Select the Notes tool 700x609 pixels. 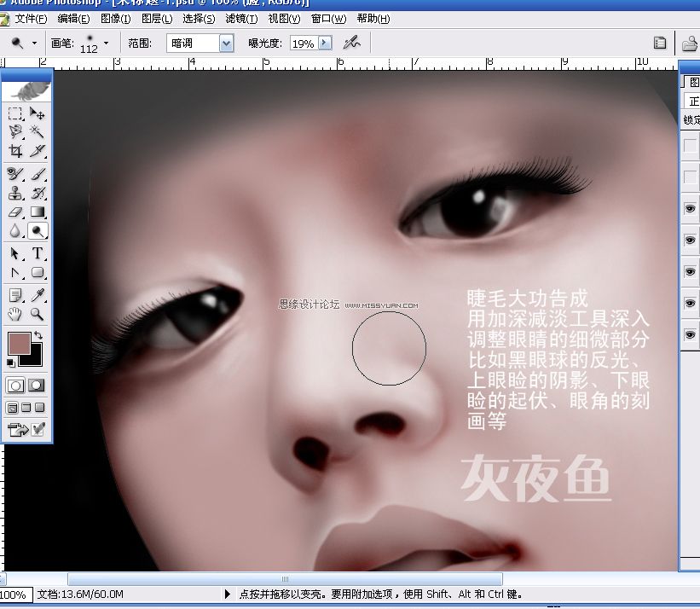click(15, 295)
